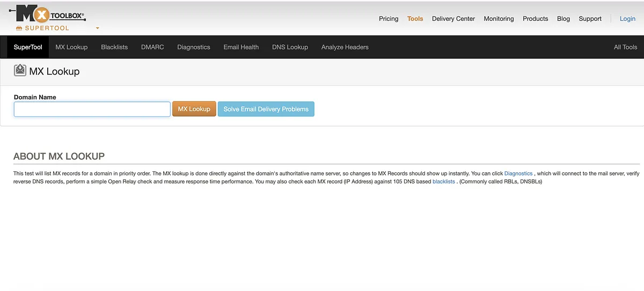Open the SuperTool dropdown arrow
Image resolution: width=644 pixels, height=291 pixels.
[97, 28]
